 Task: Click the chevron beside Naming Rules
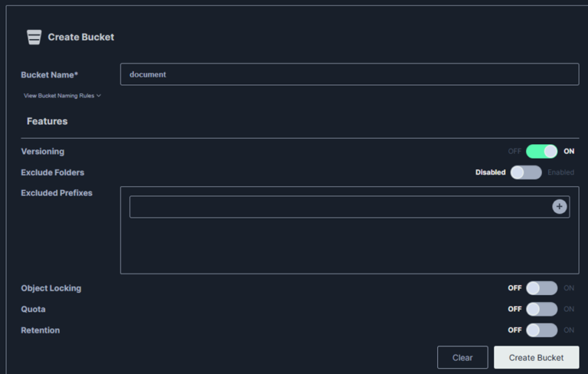coord(99,96)
